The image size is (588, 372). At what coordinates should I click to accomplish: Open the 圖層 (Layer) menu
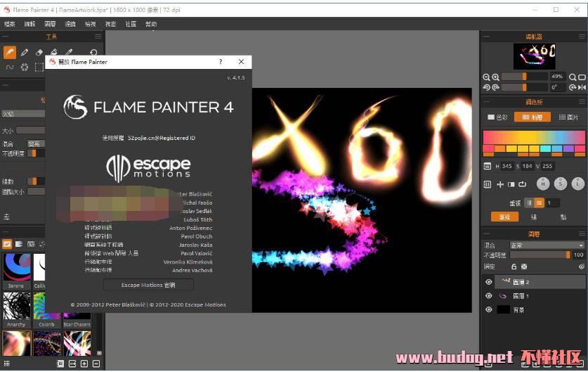(50, 24)
